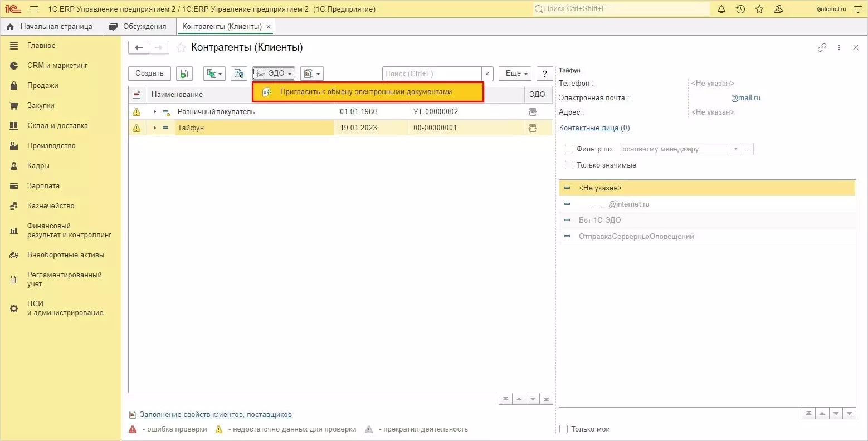The height and width of the screenshot is (441, 868).
Task: Click ЭДО status icon in Тайфун row
Action: 533,128
